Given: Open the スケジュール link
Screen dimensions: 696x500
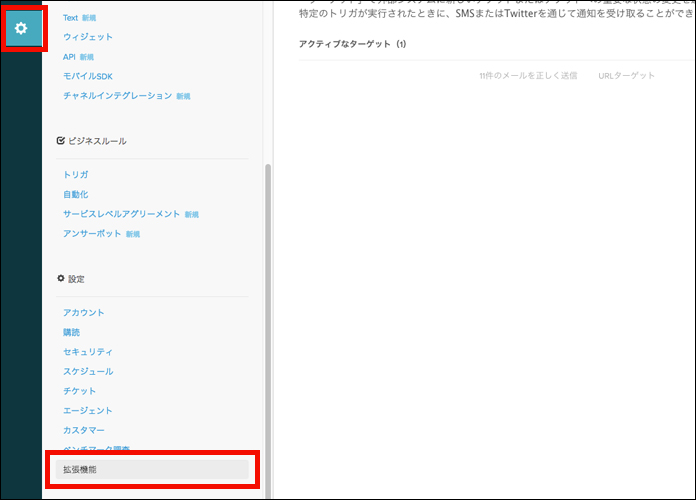Looking at the screenshot, I should tap(88, 371).
